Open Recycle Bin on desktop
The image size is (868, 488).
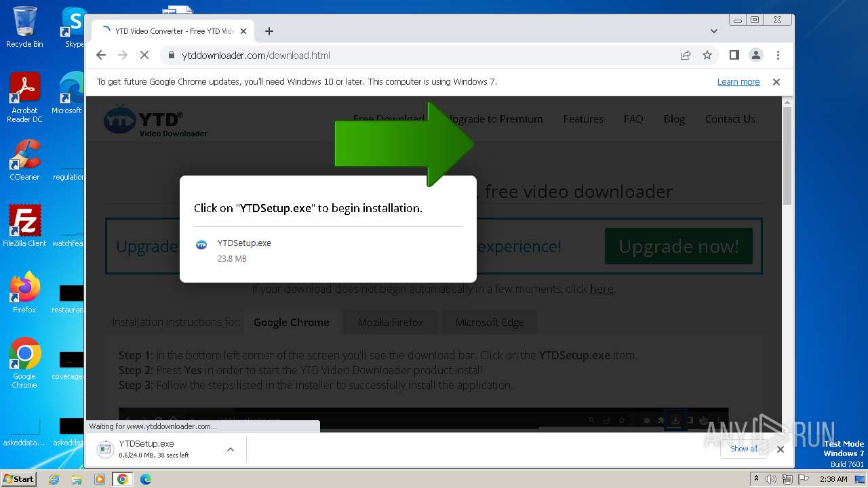(x=24, y=27)
